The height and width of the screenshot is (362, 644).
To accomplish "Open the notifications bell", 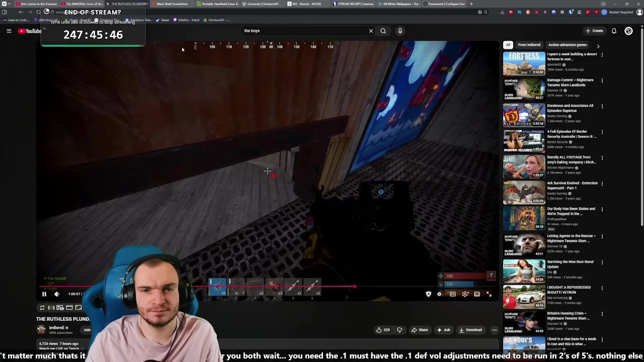I will click(x=614, y=31).
